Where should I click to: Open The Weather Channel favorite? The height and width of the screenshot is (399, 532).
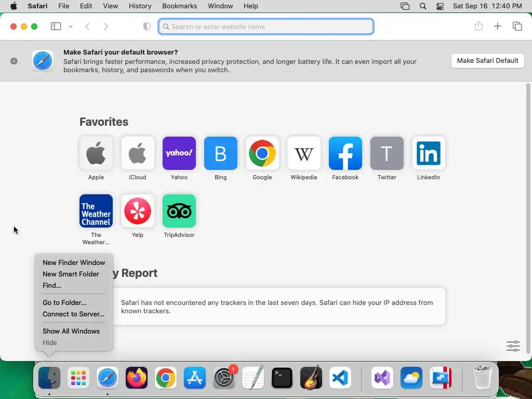tap(96, 211)
